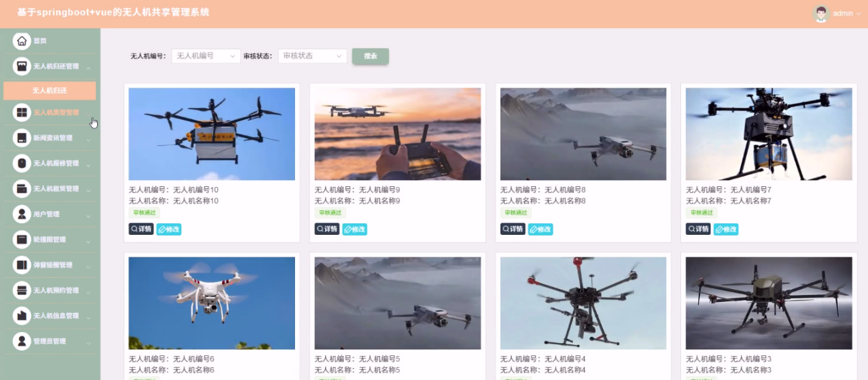
Task: Click the 无人机报修管理 sidebar icon
Action: [22, 163]
